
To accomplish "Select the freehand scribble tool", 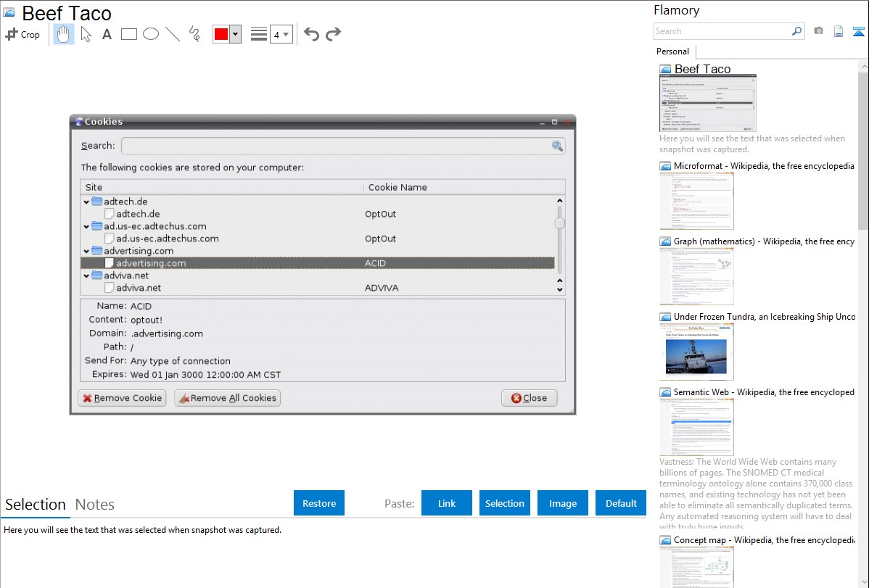I will pyautogui.click(x=194, y=34).
